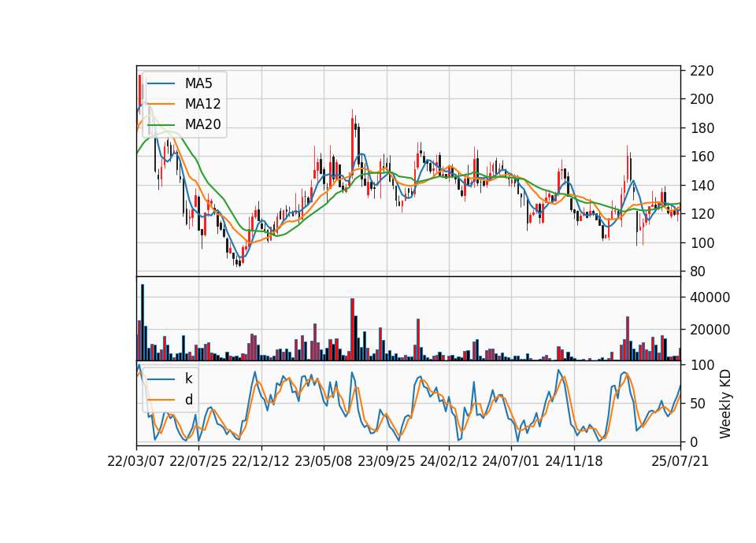Select the 25/07/21 date label
The image size is (756, 543).
pyautogui.click(x=680, y=461)
